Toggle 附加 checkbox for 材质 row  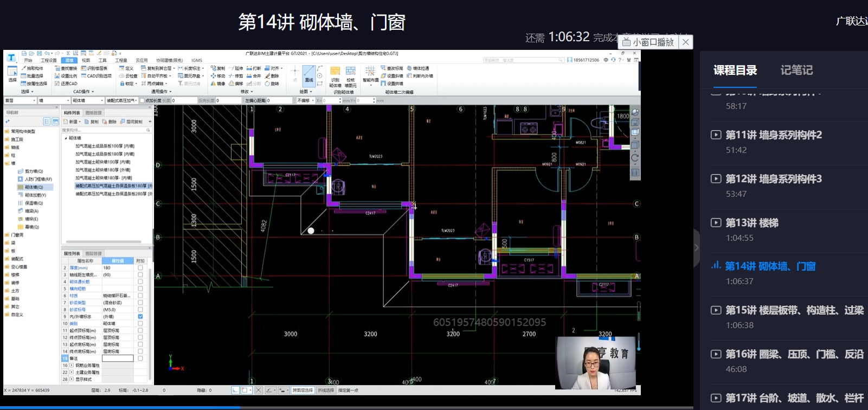tap(140, 296)
